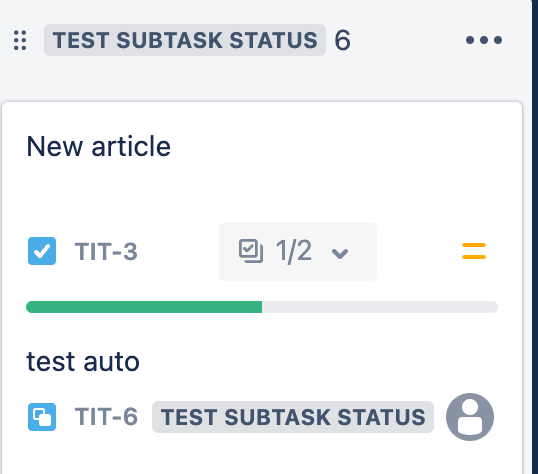Open the test auto subtask
Image resolution: width=538 pixels, height=474 pixels.
click(x=83, y=361)
